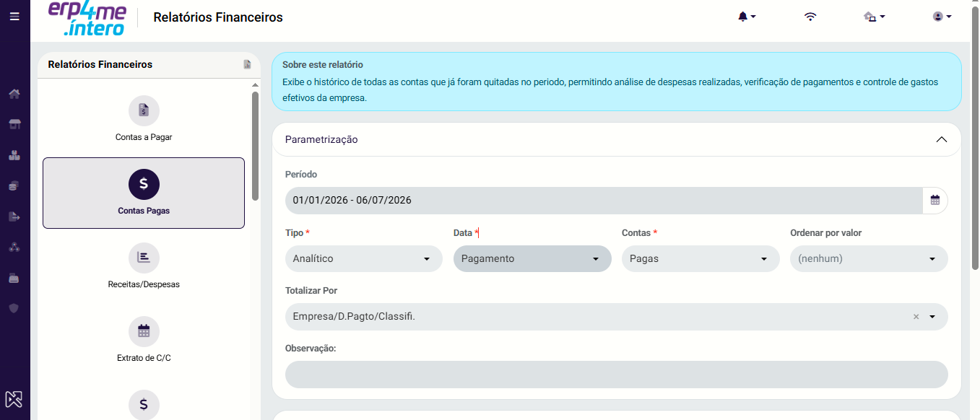
Task: Open the exit-arrow document sidebar icon
Action: 14,216
